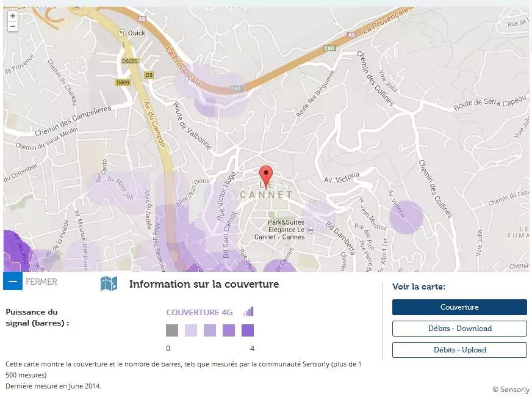This screenshot has height=397, width=532.
Task: Click the Park&Suites hotel marker icon
Action: (x=312, y=230)
